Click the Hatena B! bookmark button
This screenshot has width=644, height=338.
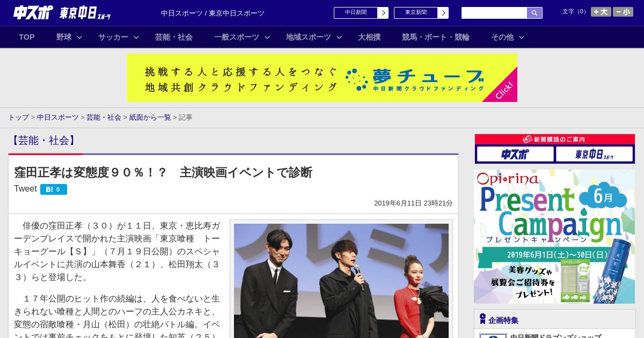point(54,189)
